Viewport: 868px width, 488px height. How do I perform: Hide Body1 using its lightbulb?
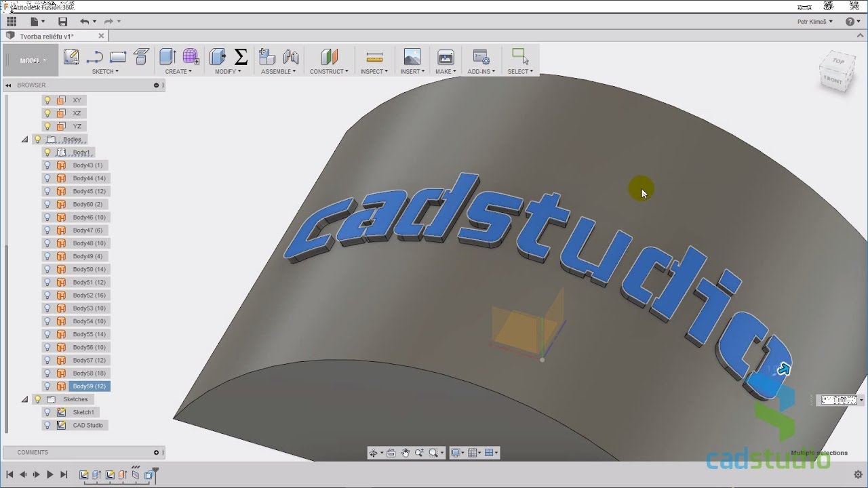coord(47,152)
